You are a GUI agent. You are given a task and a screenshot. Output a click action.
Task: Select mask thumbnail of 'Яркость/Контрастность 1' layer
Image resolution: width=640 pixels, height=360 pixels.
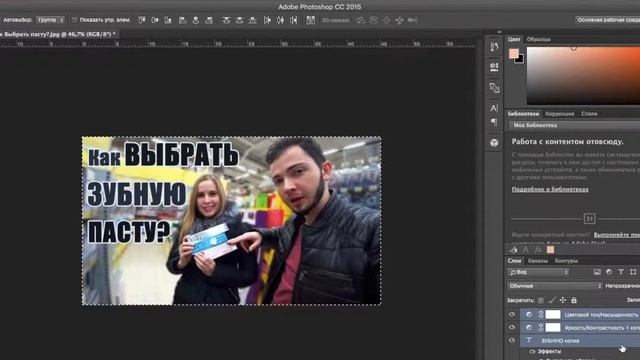click(x=553, y=327)
